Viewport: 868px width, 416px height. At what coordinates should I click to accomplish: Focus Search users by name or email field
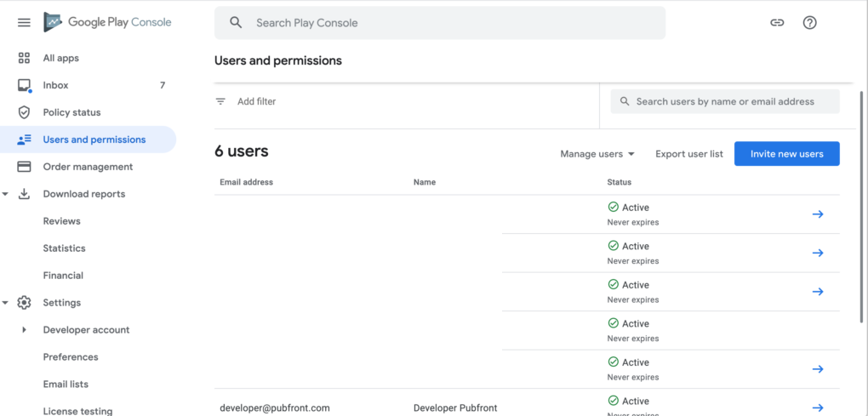[725, 102]
